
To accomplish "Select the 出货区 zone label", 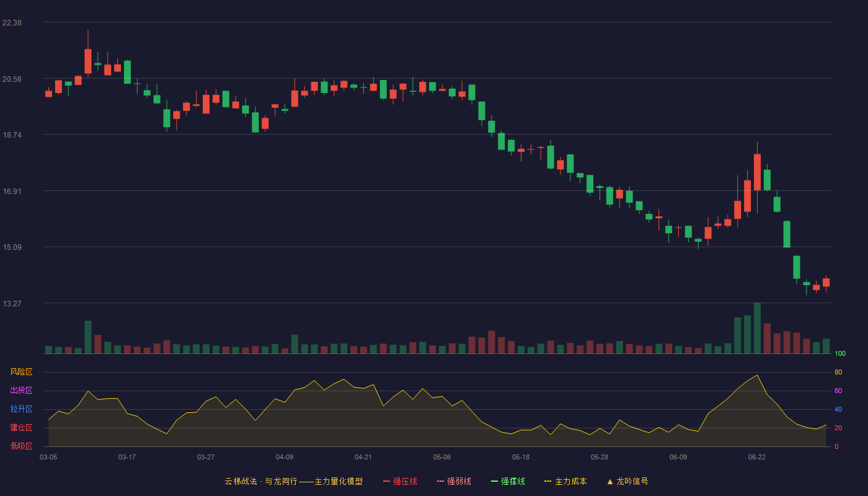I will tap(21, 391).
